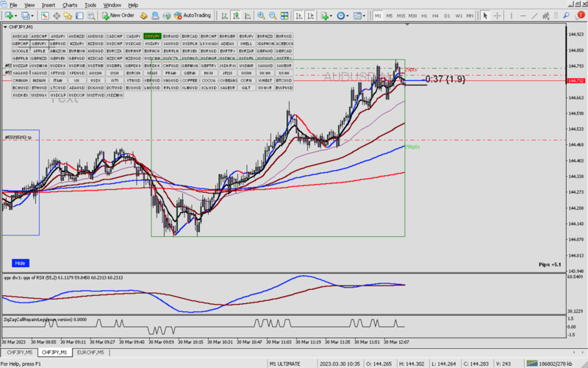Click the AUDCAD symbol button
Screen dimensions: 588x368
pyautogui.click(x=21, y=36)
